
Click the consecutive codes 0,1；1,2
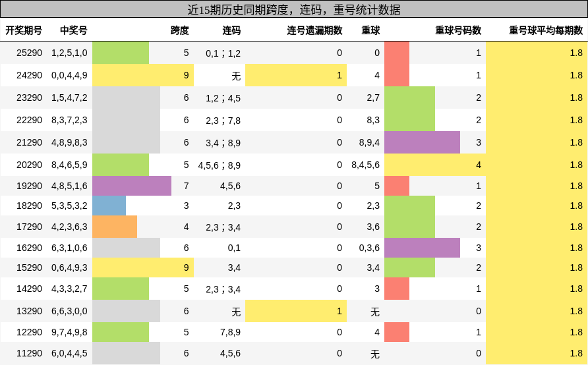tap(223, 53)
